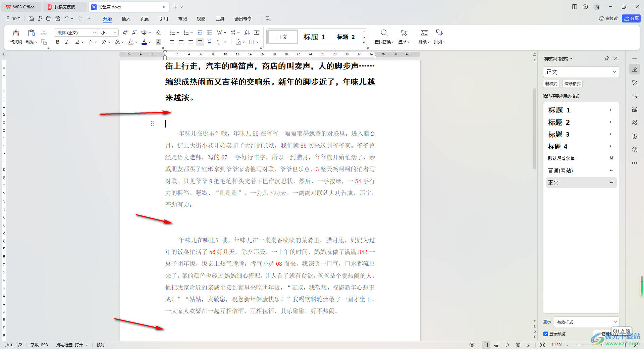Screen dimensions: 644x349
Task: Click the Decrease Font Size icon
Action: 134,33
